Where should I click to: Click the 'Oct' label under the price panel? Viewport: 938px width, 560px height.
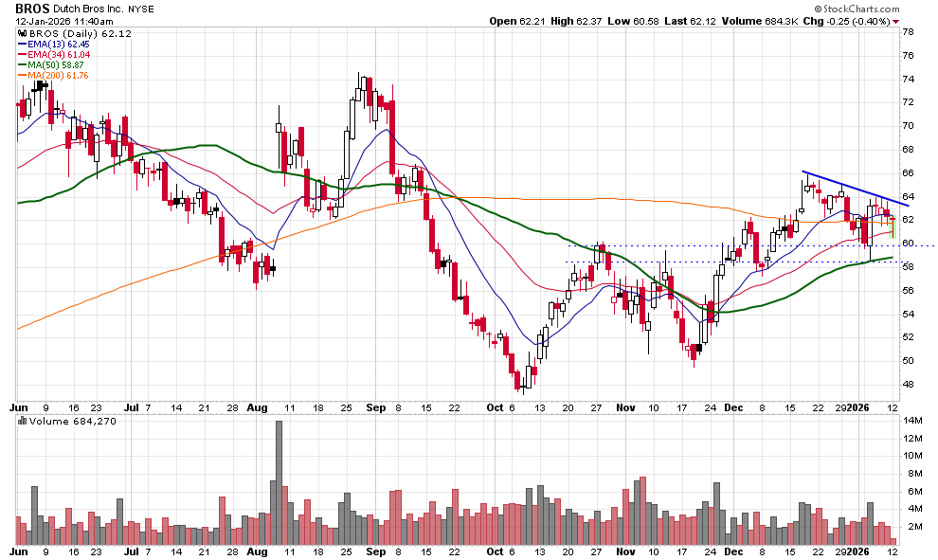[496, 408]
